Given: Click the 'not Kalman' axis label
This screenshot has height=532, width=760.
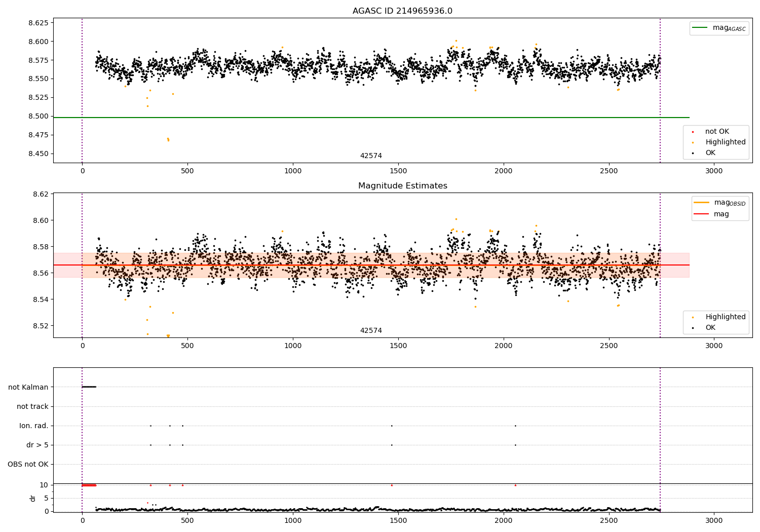Looking at the screenshot, I should 28,387.
